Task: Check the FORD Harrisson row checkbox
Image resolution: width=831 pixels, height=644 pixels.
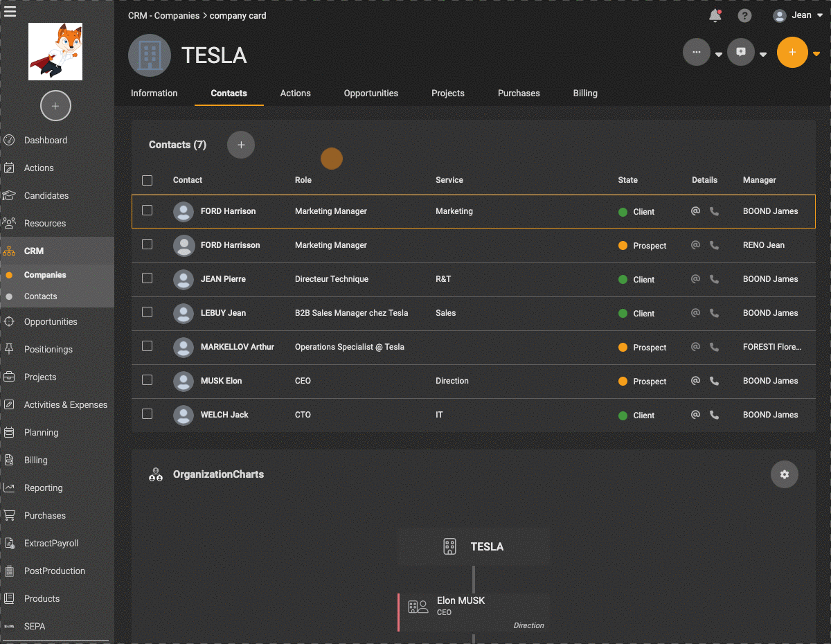Action: click(x=147, y=244)
